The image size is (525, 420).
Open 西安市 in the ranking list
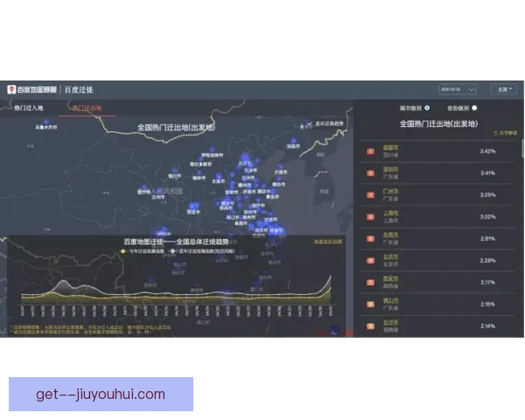point(391,278)
